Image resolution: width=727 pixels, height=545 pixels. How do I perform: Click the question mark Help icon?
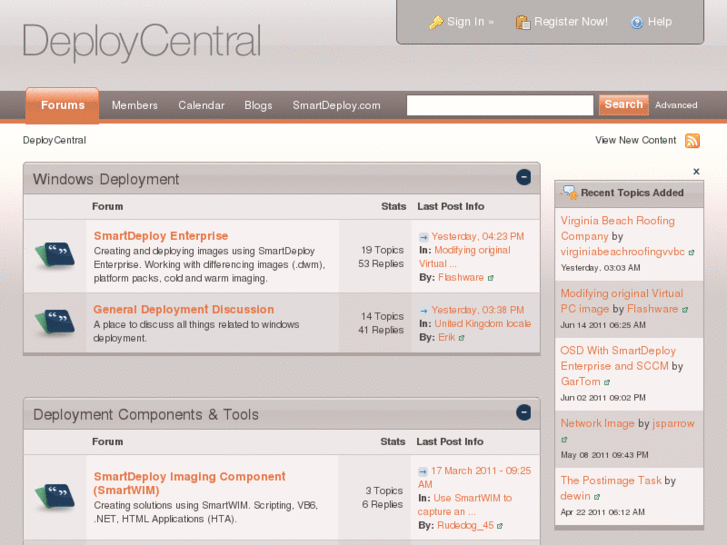tap(637, 22)
